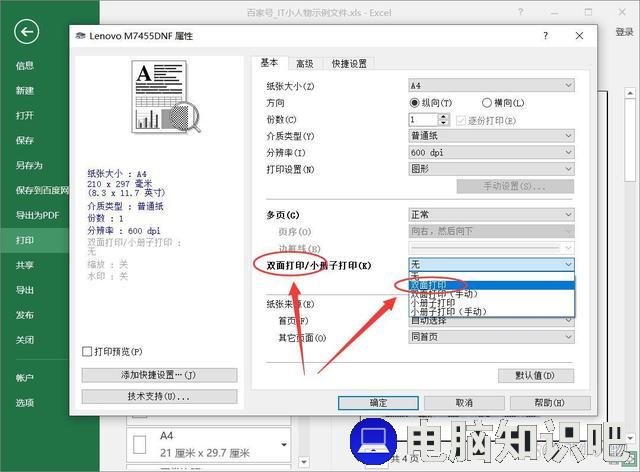This screenshot has width=640, height=472.
Task: Choose 小册子打印(手动) in the list
Action: pyautogui.click(x=491, y=312)
